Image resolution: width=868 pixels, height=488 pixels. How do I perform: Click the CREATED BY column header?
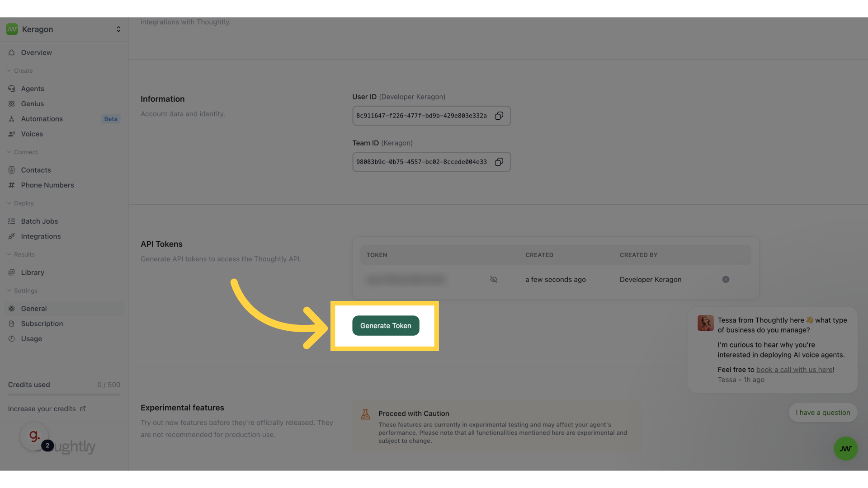[638, 255]
